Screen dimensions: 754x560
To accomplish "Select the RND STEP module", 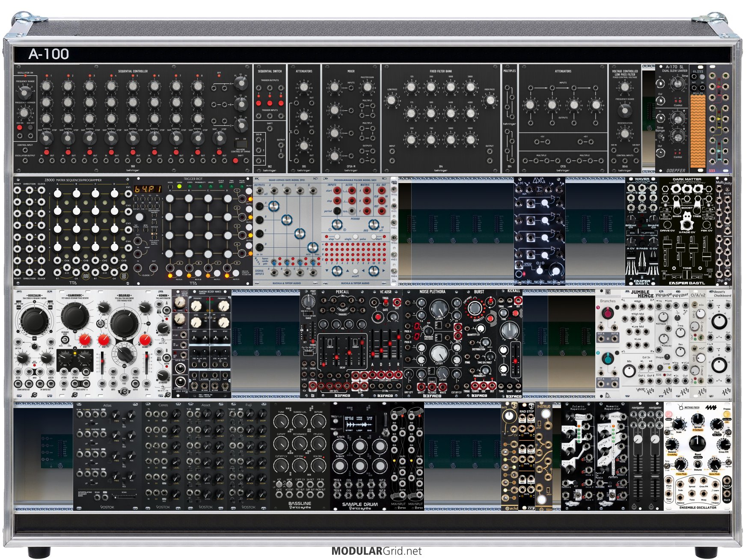I will pos(526,456).
